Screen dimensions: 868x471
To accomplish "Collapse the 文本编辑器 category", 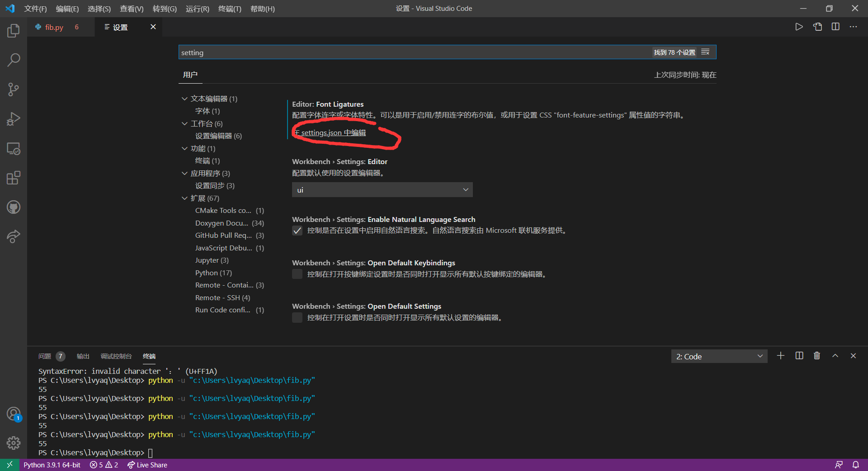I will click(x=184, y=99).
